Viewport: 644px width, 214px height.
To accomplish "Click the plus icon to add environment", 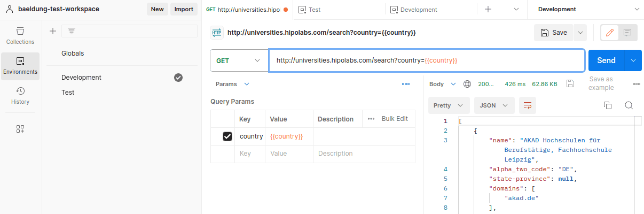I will pos(53,31).
